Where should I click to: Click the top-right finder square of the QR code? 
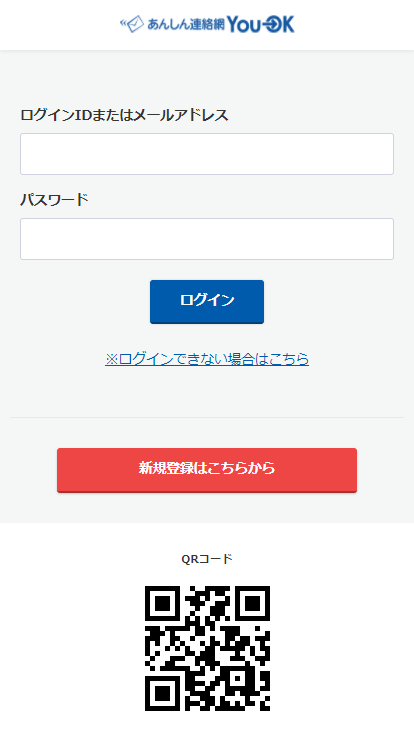(252, 604)
